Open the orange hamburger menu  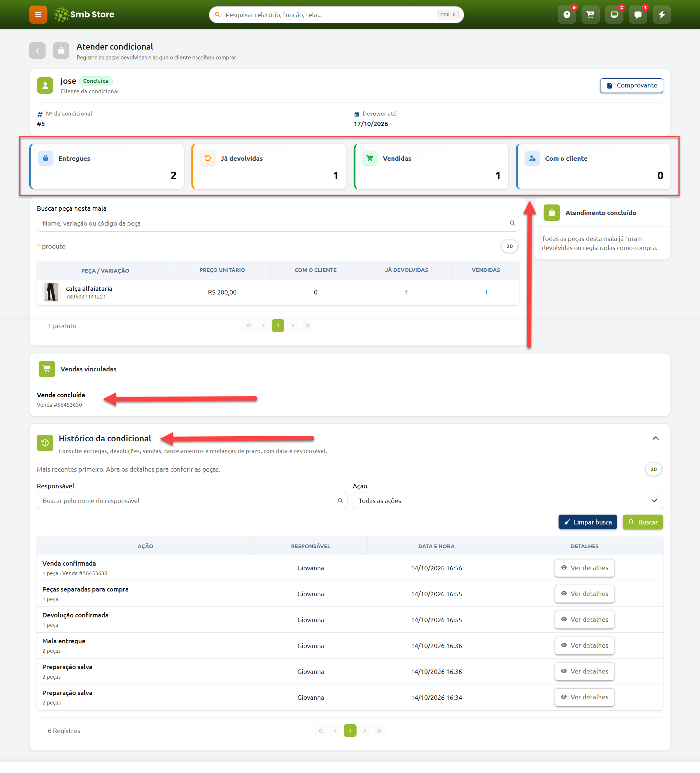(x=38, y=15)
